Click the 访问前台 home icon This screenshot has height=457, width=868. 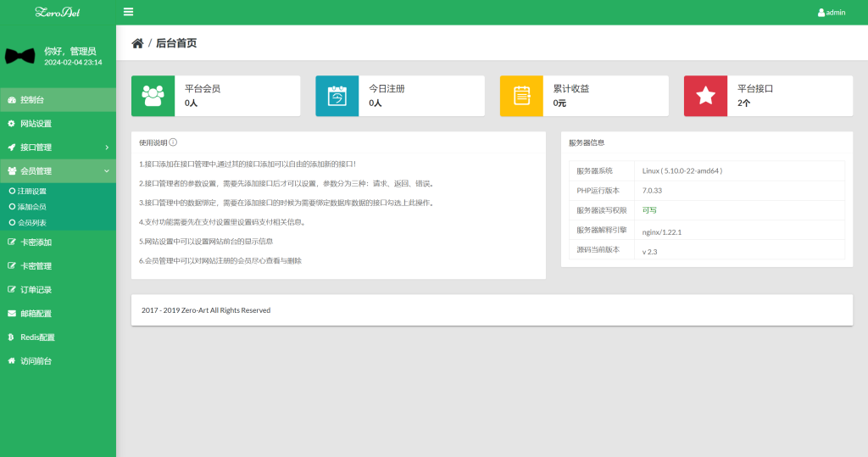(12, 360)
